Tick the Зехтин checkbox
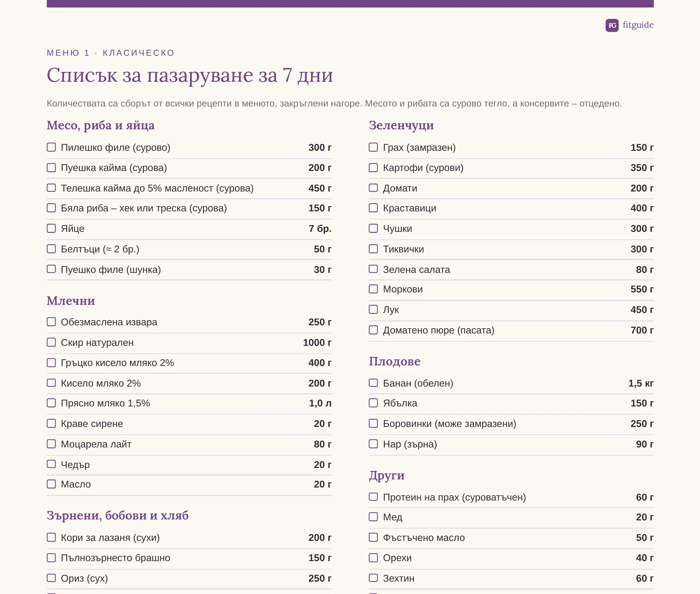Viewport: 700px width, 594px height. (x=373, y=578)
